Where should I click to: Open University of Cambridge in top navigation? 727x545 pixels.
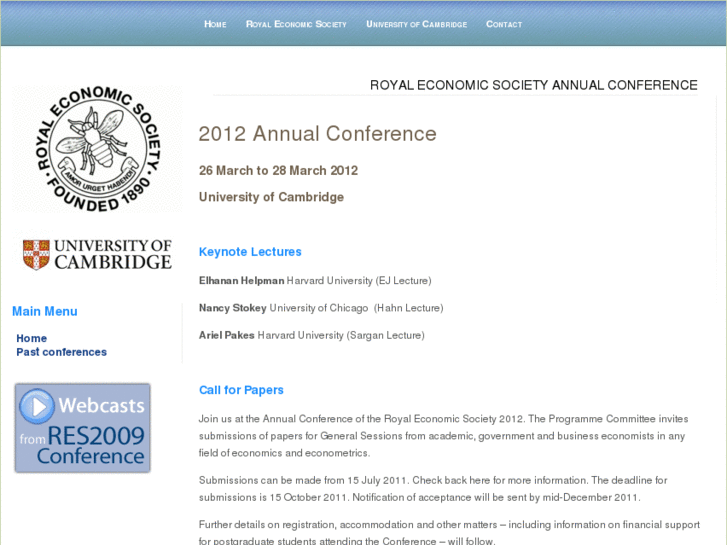416,24
